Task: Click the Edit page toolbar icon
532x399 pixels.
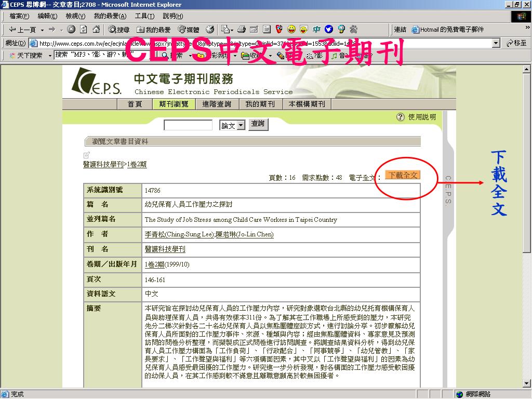Action: (x=254, y=30)
